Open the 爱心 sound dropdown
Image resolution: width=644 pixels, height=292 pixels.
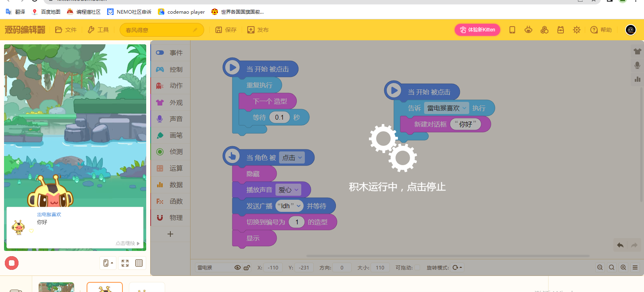click(288, 190)
